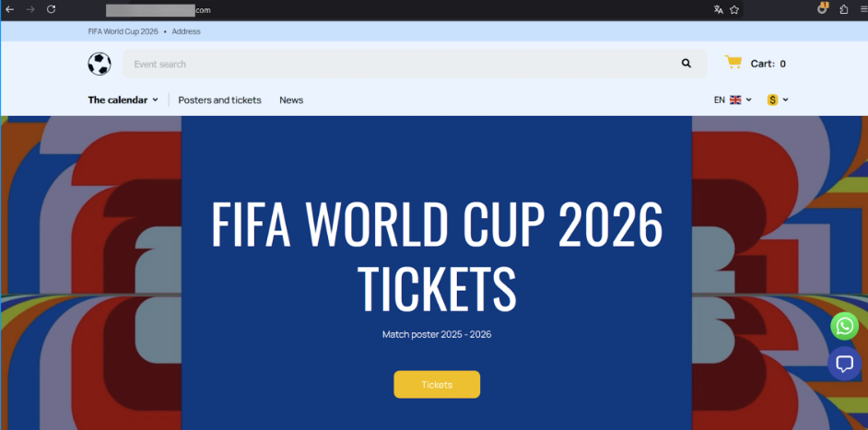Image resolution: width=868 pixels, height=430 pixels.
Task: Click FIFA World Cup 2026 breadcrumb link
Action: click(x=123, y=31)
